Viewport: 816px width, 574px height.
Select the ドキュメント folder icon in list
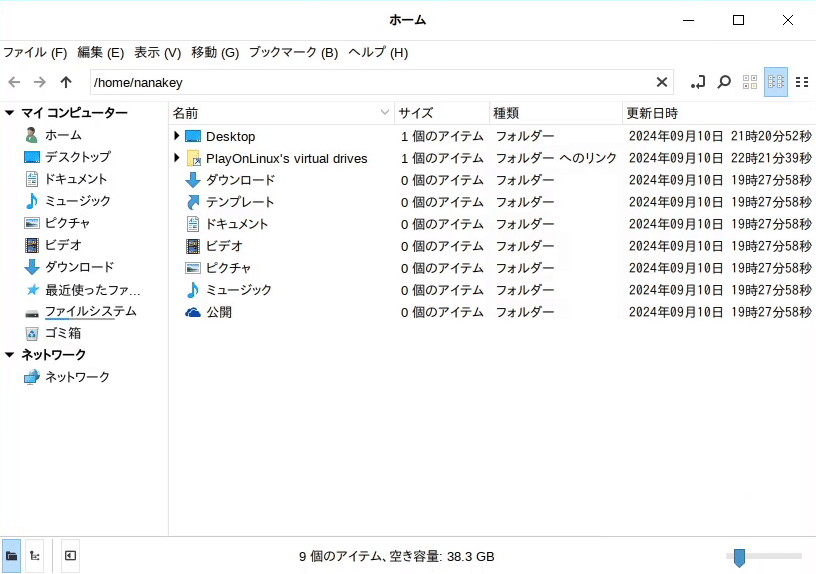click(193, 224)
